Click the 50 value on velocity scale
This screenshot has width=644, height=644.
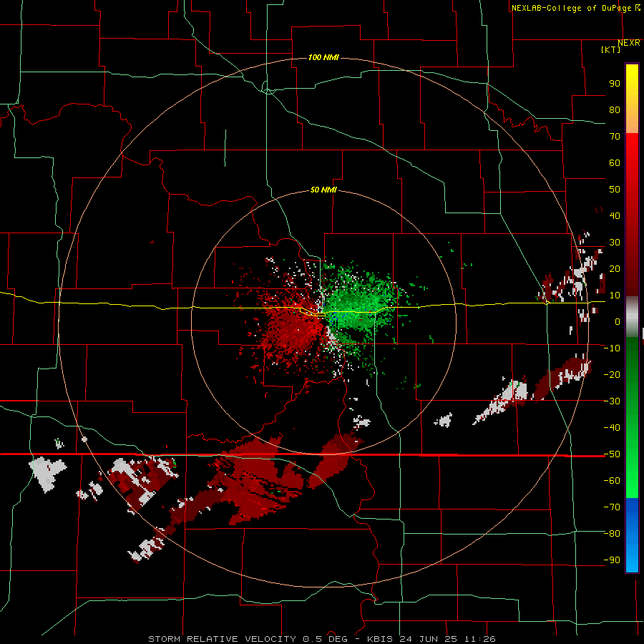(x=615, y=190)
